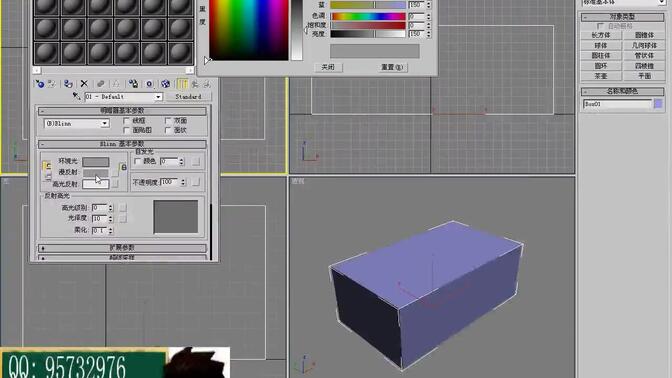
Task: Collapse the 名称和颜色 rollout
Action: click(622, 91)
